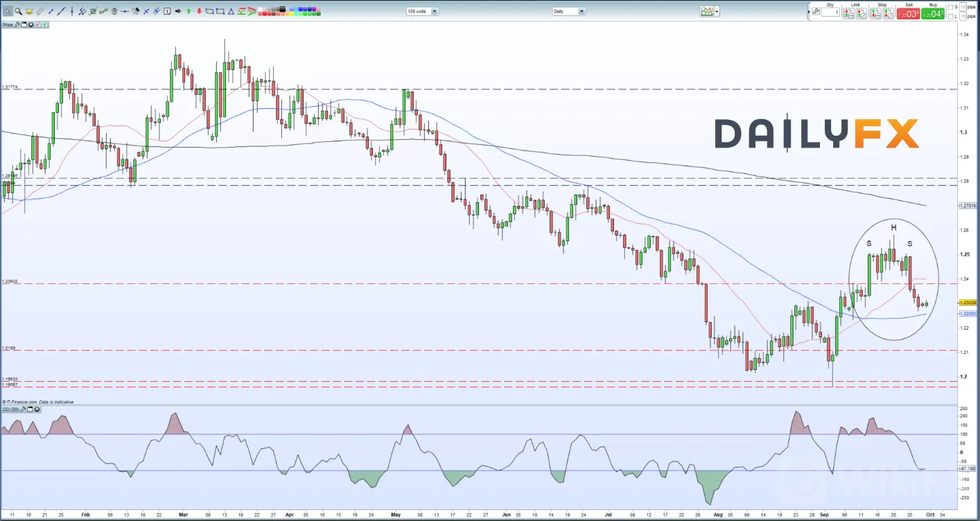Viewport: 980px width, 521px height.
Task: Click the red Sell price button
Action: tap(908, 14)
